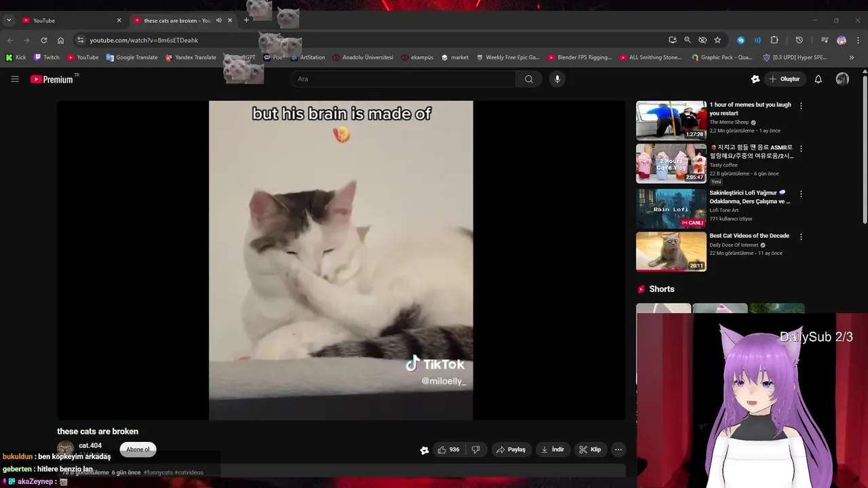Like the video with thumbs up

(x=448, y=449)
